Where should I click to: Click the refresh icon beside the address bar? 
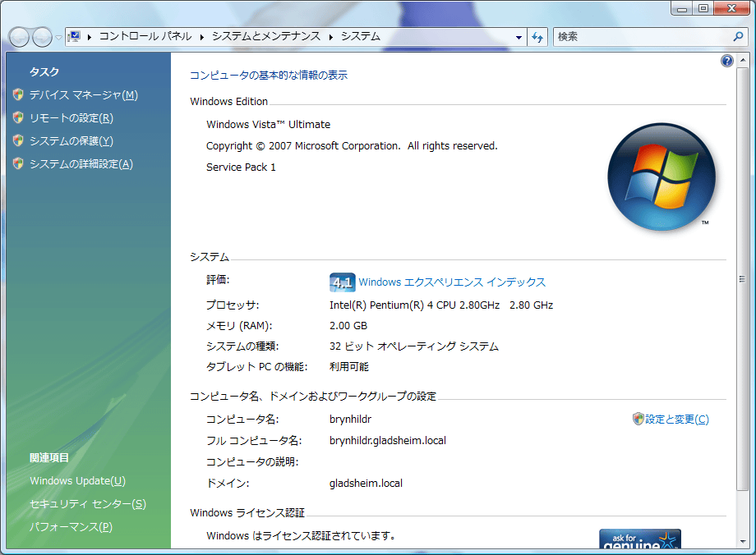[x=537, y=37]
